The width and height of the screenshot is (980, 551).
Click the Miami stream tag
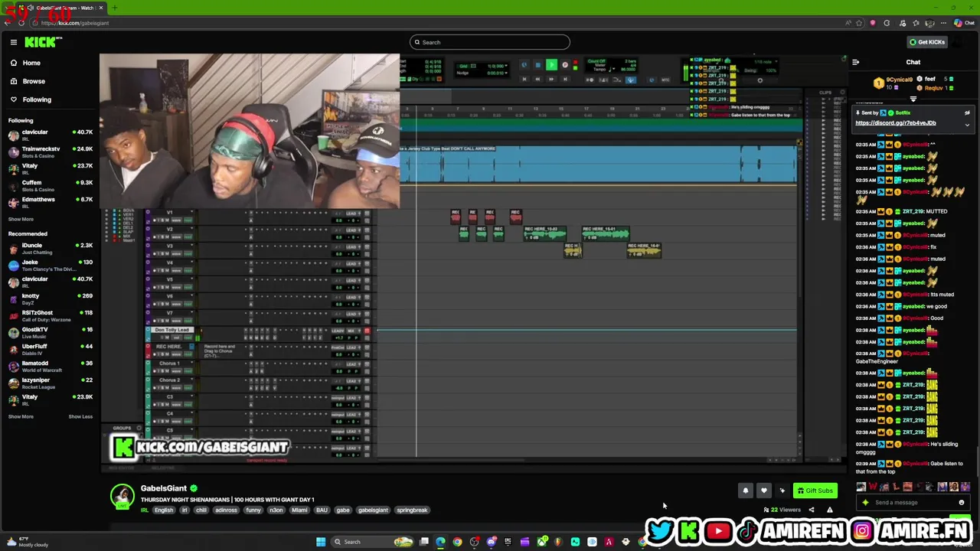tap(299, 510)
